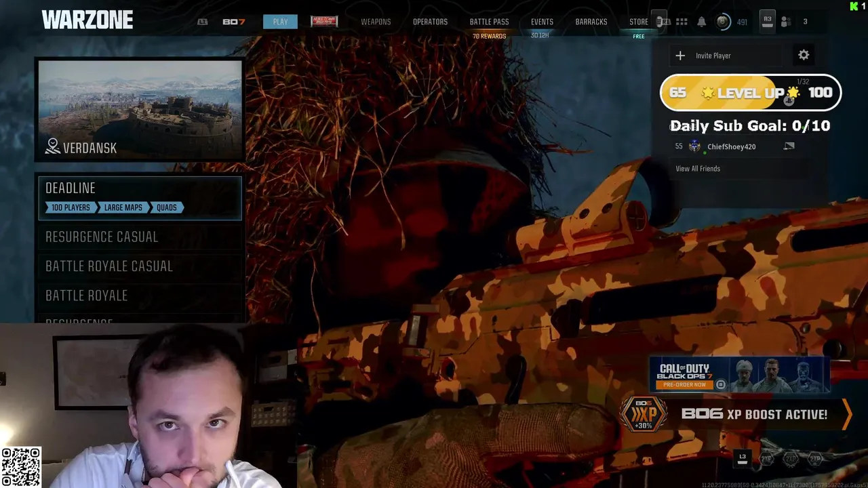
Task: Click the BO6 XP Boost Active banner text
Action: pos(754,414)
